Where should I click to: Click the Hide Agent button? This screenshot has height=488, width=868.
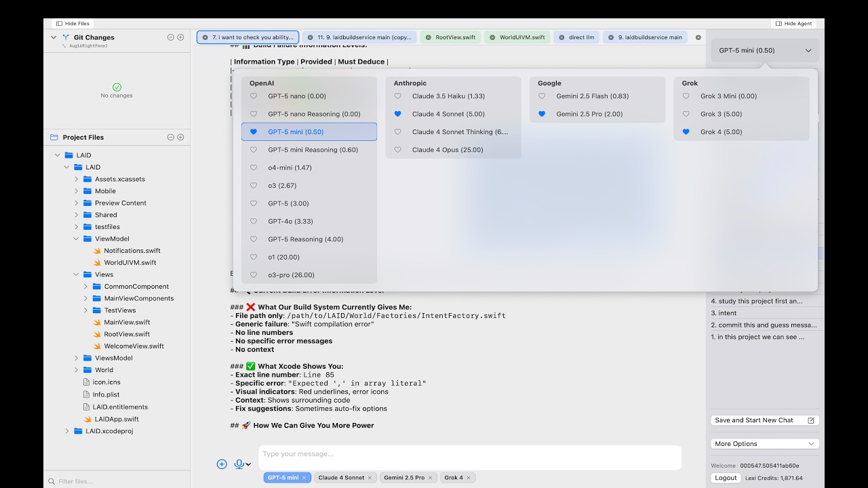click(x=793, y=24)
